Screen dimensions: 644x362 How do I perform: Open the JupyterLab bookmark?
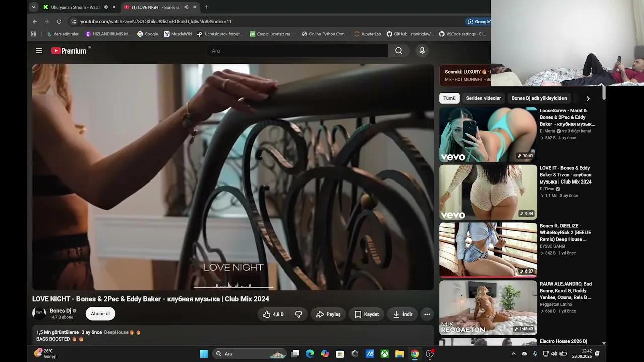coord(368,34)
